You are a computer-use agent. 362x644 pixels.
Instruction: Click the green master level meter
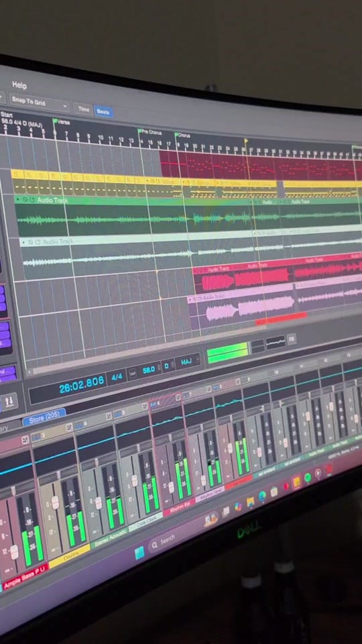[228, 352]
